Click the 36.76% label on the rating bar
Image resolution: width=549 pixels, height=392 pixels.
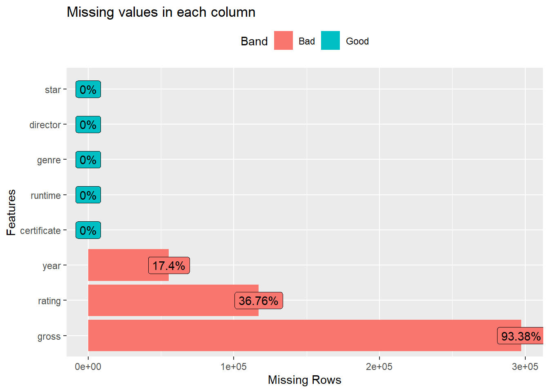coord(258,301)
